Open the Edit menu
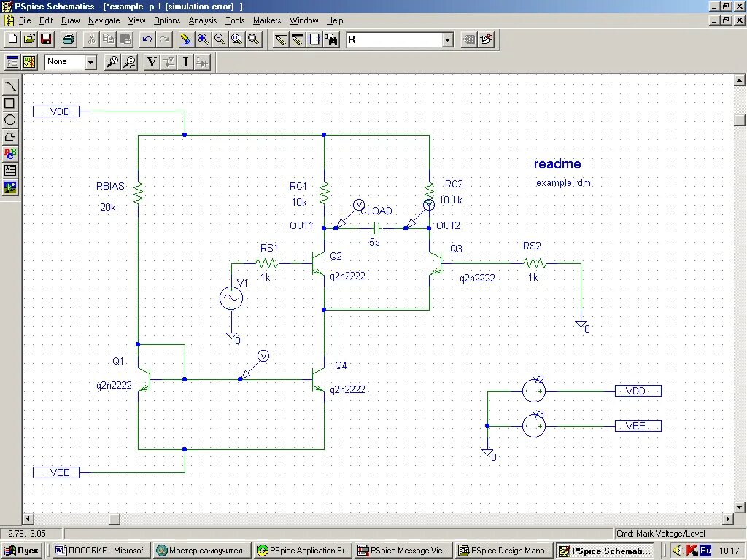The image size is (747, 560). point(46,20)
